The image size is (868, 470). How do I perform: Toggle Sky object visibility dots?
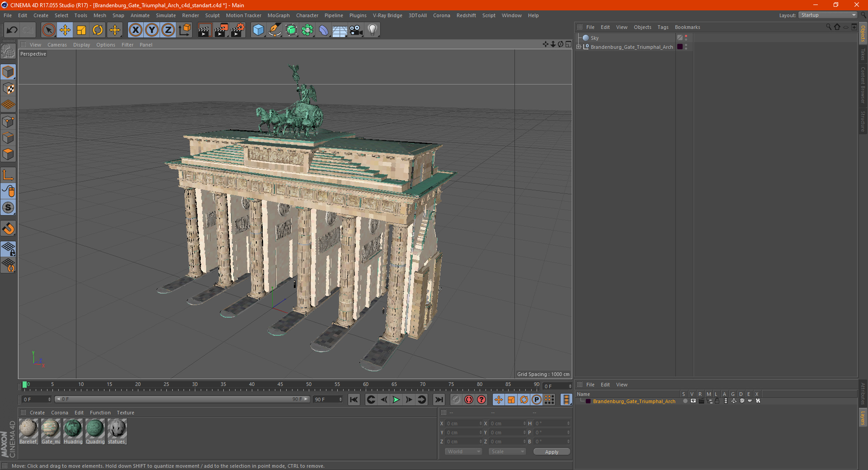[686, 38]
